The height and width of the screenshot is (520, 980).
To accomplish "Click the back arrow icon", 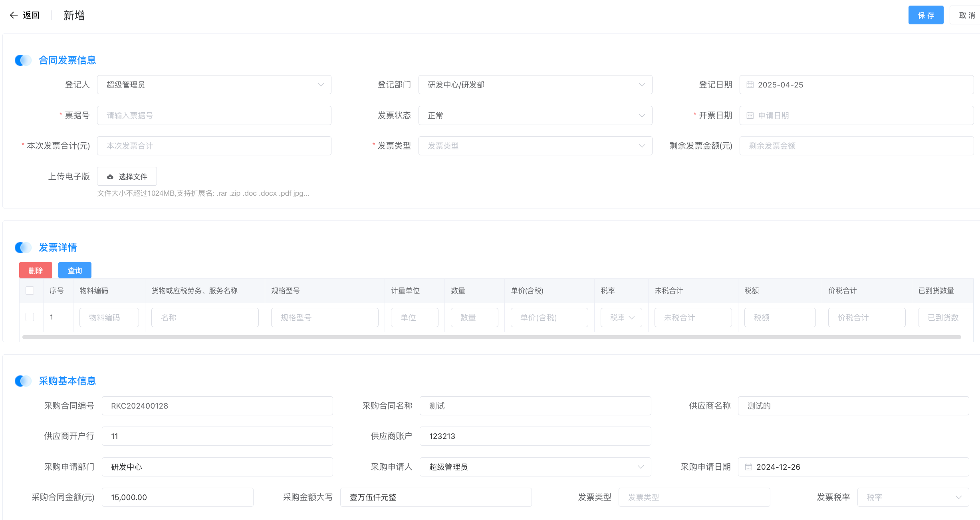I will 14,15.
